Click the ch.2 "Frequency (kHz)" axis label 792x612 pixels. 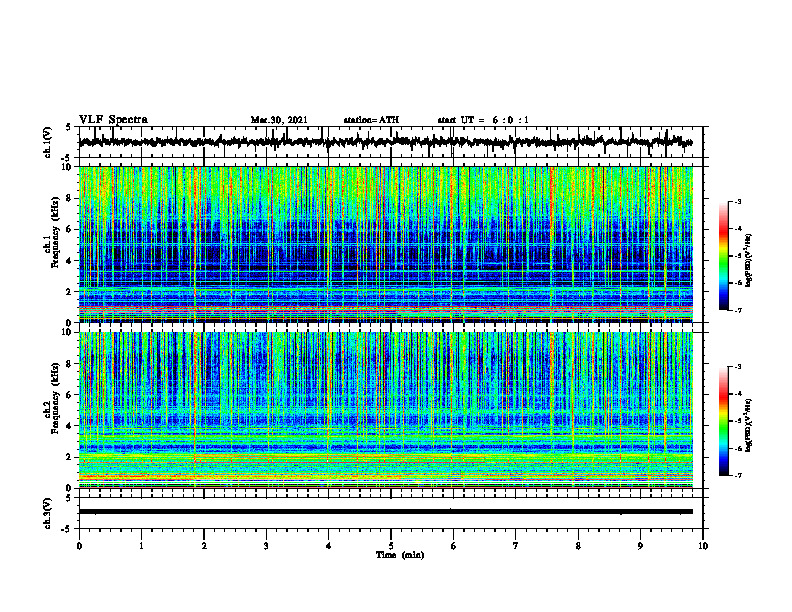(55, 398)
